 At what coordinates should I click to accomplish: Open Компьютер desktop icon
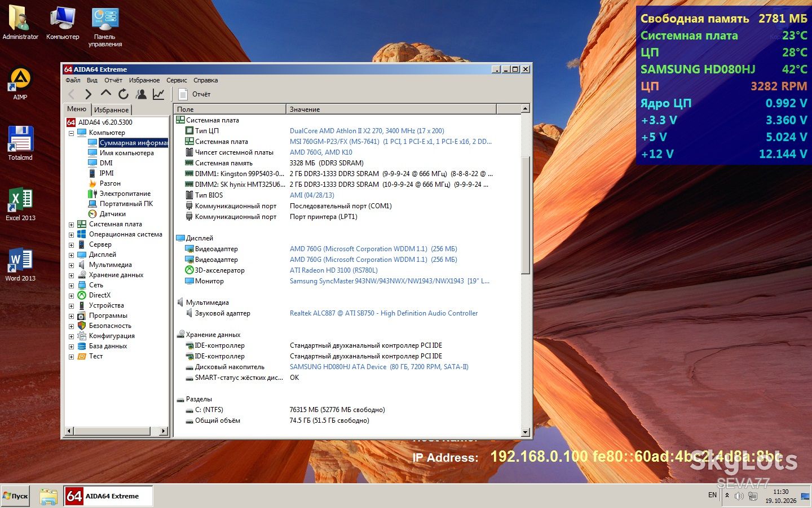click(63, 24)
